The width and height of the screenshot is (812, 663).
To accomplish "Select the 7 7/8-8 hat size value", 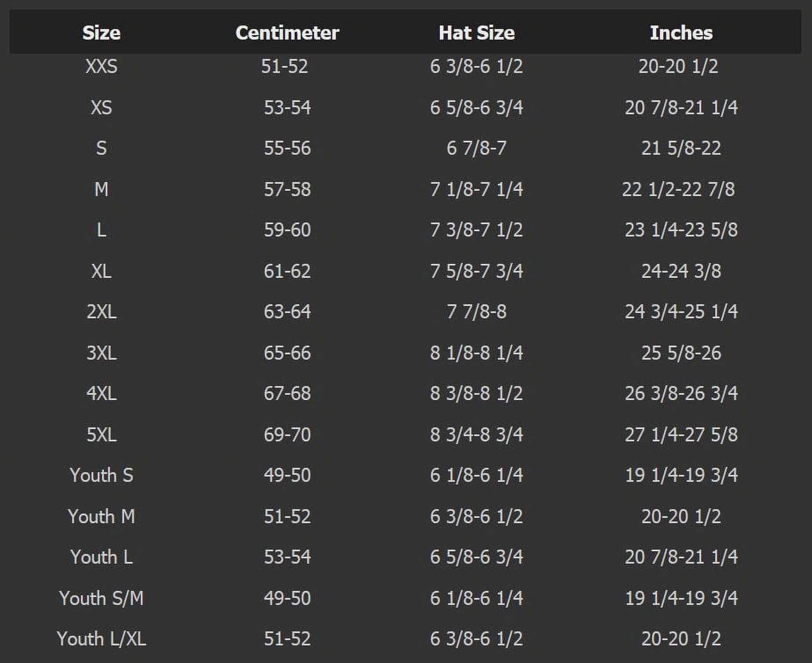I will click(476, 312).
